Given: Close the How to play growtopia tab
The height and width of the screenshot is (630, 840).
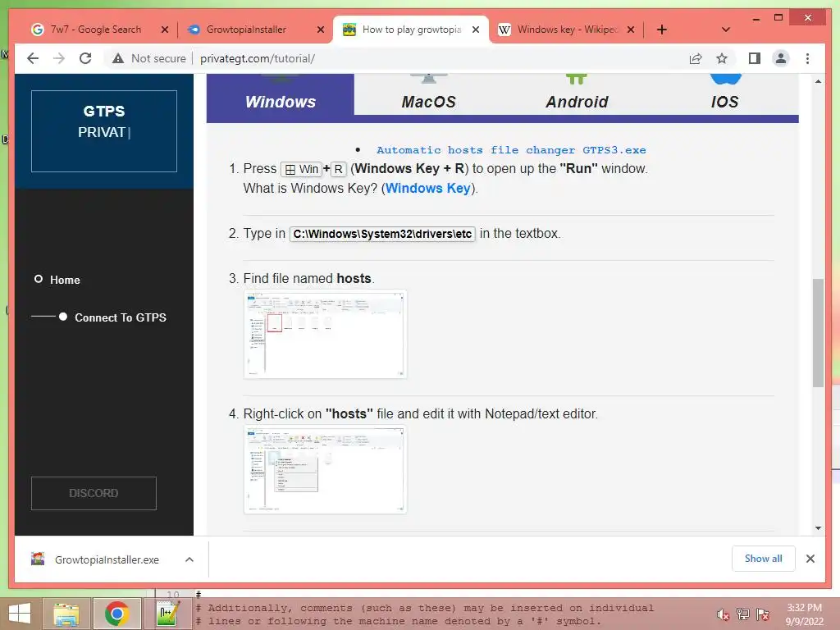Looking at the screenshot, I should pyautogui.click(x=476, y=30).
